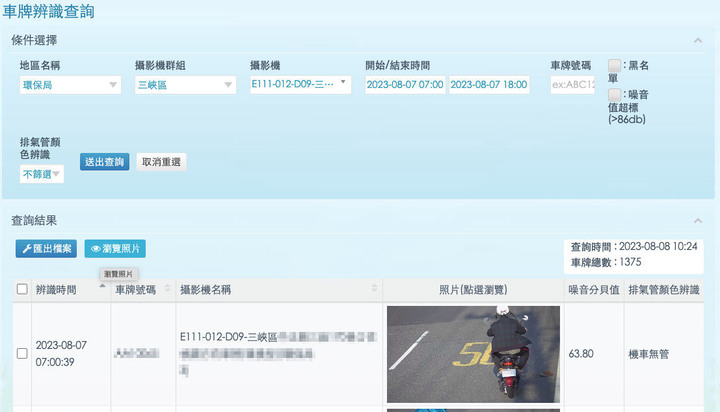Click the 送出查詢 button
Viewport: 720px width, 412px height.
tap(105, 162)
